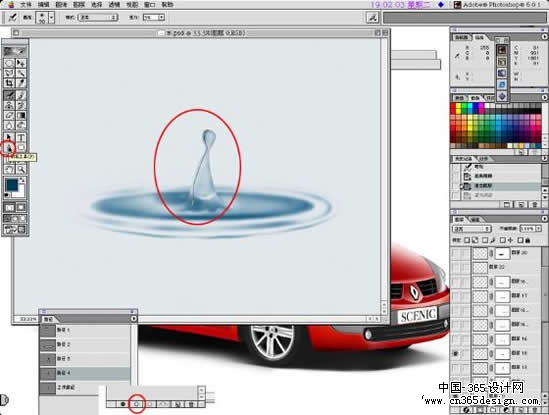Screen dimensions: 549x415
Task: Open the File (文件) menu
Action: pyautogui.click(x=26, y=5)
